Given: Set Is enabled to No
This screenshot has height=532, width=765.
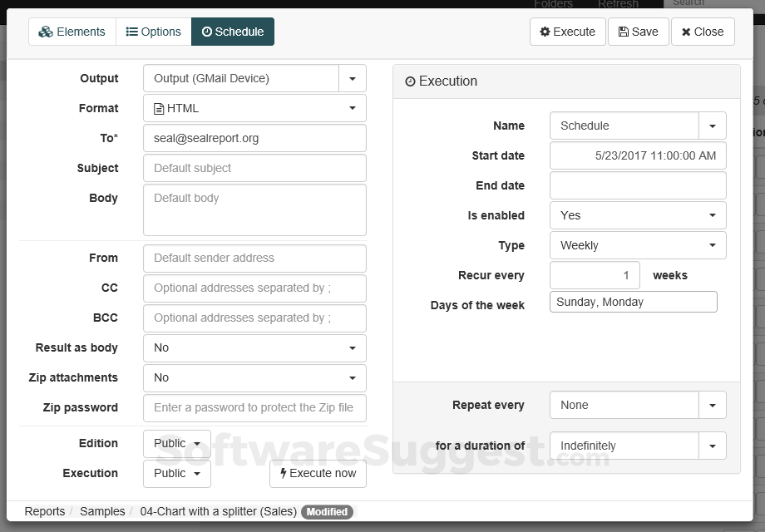Looking at the screenshot, I should click(x=638, y=215).
